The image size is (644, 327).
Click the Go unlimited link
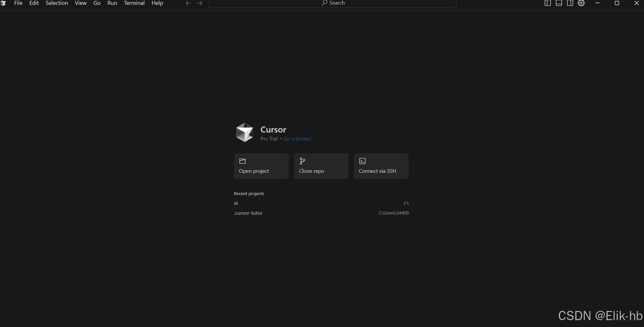click(x=297, y=139)
